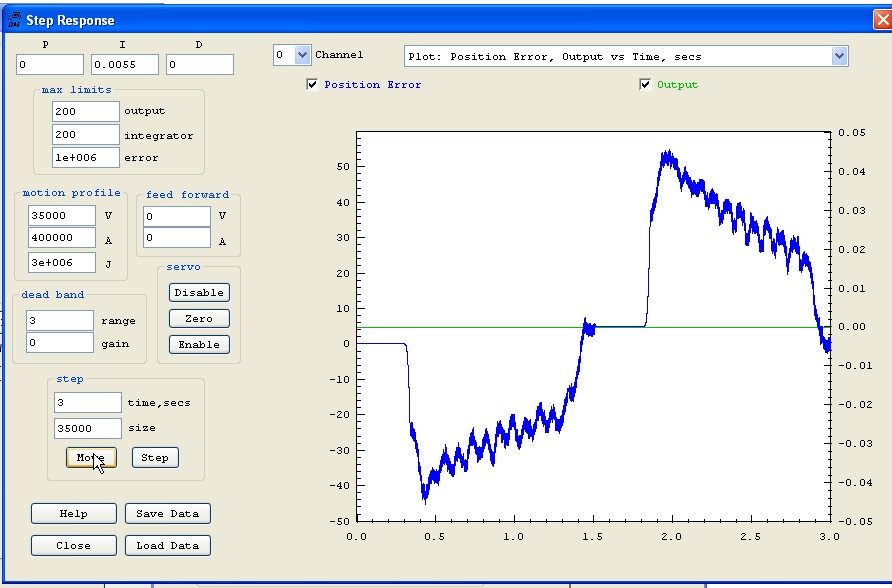Click the Move button
This screenshot has height=588, width=892.
[x=91, y=457]
